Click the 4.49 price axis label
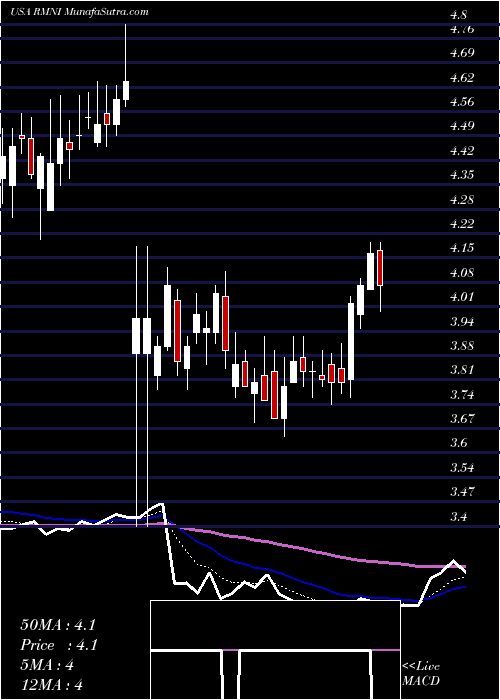500x700 pixels. (x=462, y=126)
